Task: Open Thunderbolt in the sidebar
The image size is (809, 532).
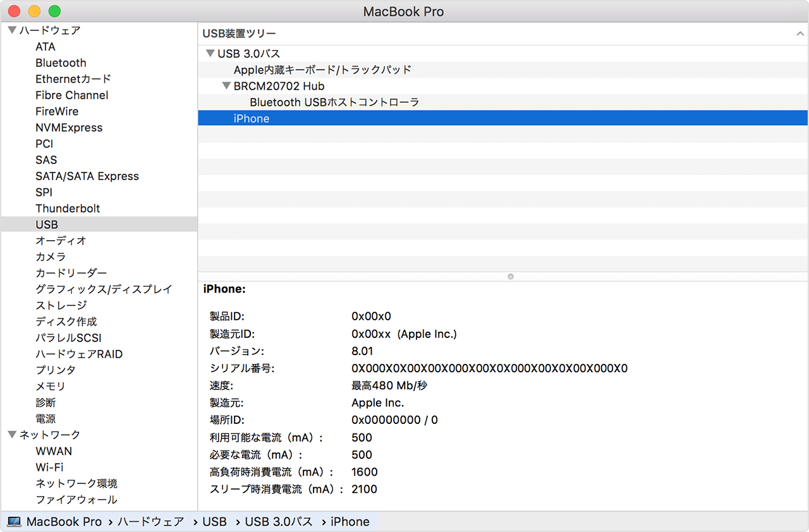Action: (x=68, y=209)
